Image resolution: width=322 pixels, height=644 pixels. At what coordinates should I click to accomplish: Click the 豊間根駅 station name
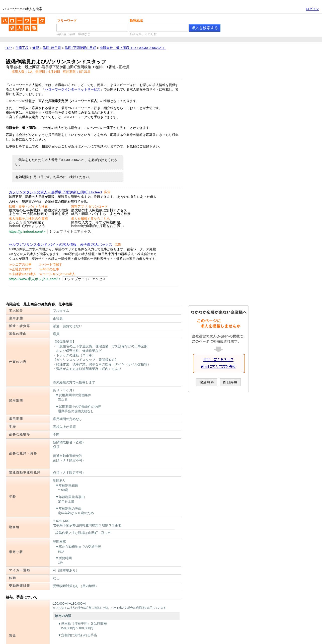(x=59, y=542)
